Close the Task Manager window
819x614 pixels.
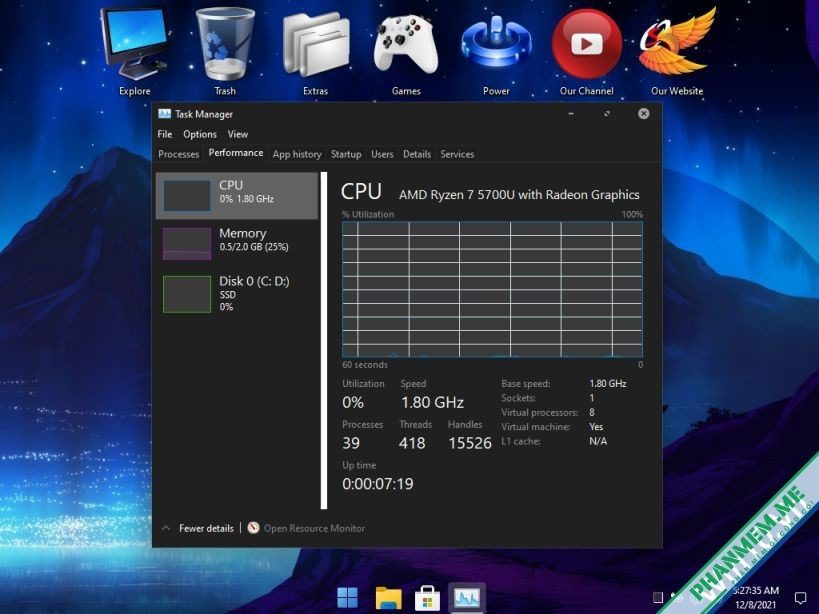(644, 113)
